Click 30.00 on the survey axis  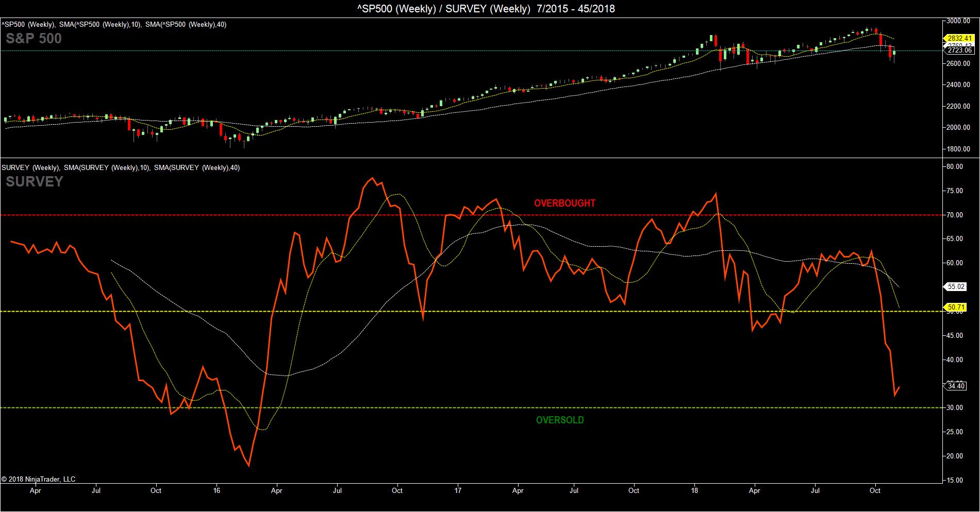click(x=955, y=407)
